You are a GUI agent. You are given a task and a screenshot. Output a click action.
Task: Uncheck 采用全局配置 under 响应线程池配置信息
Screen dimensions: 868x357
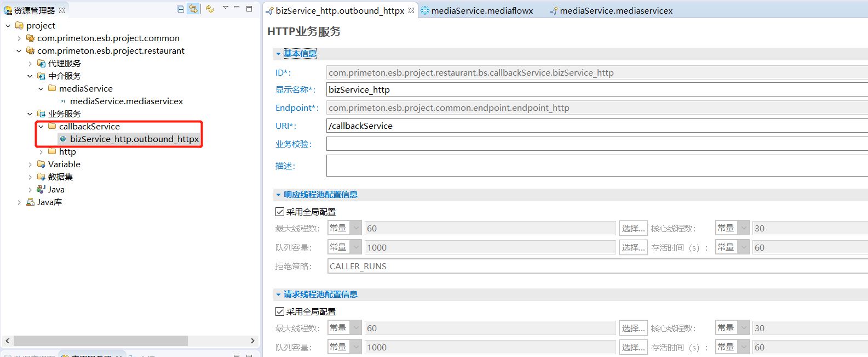point(280,212)
